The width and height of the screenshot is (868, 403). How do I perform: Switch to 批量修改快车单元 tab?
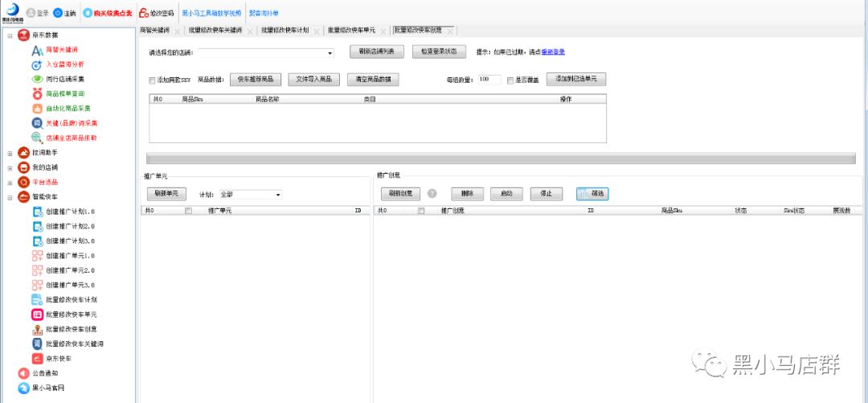pos(351,31)
